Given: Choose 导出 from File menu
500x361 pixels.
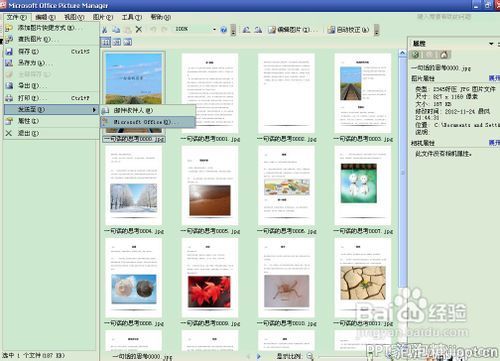Looking at the screenshot, I should pyautogui.click(x=51, y=86).
